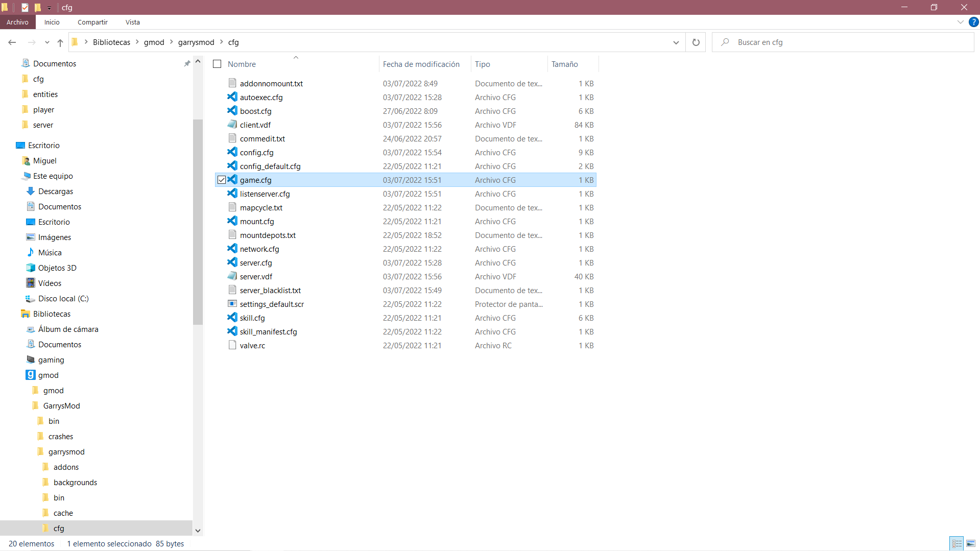980x551 pixels.
Task: Select the listenserver.cfg file name
Action: 265,194
